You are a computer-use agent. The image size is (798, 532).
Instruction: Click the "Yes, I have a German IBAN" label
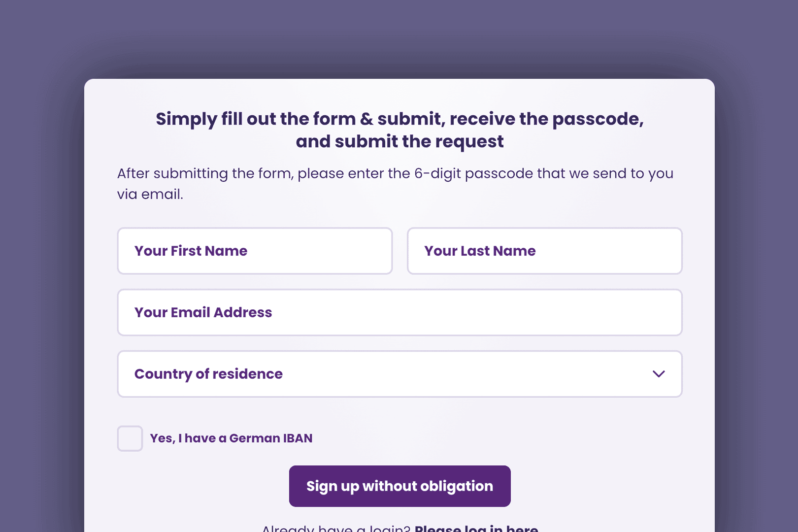tap(231, 438)
